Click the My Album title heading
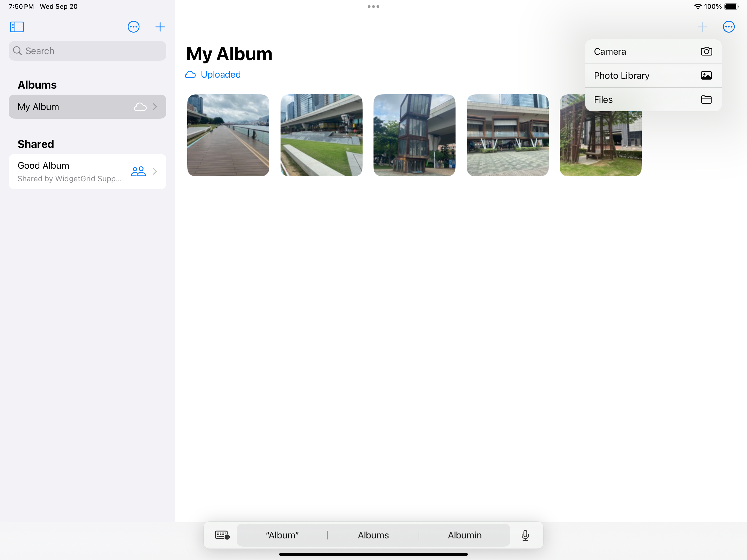 click(229, 54)
